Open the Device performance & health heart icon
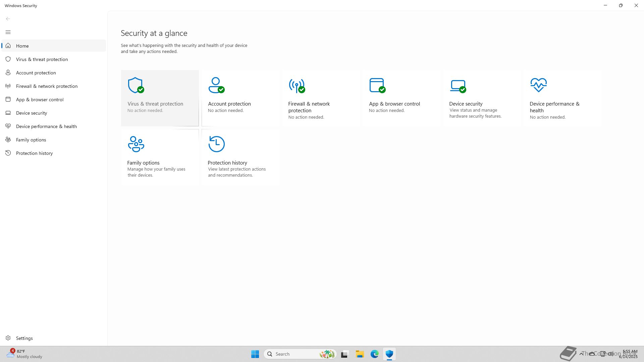Screen dimensions: 644x362 (538, 85)
